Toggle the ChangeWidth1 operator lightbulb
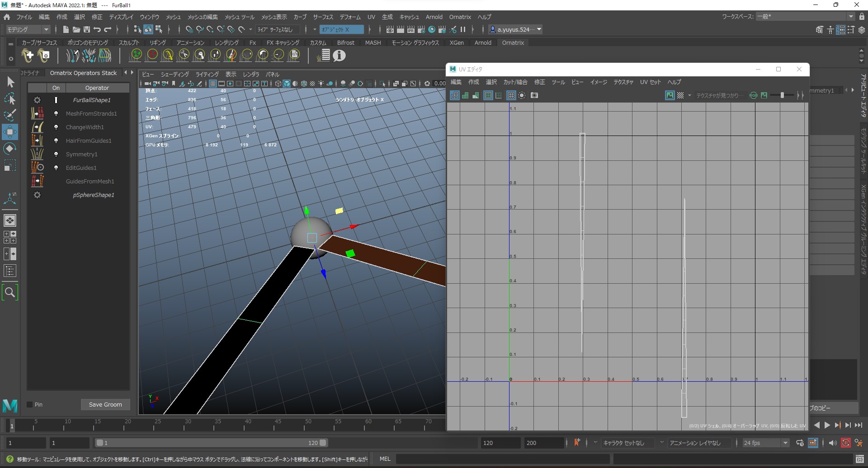Screen dimensions: 868x468 pyautogui.click(x=56, y=127)
